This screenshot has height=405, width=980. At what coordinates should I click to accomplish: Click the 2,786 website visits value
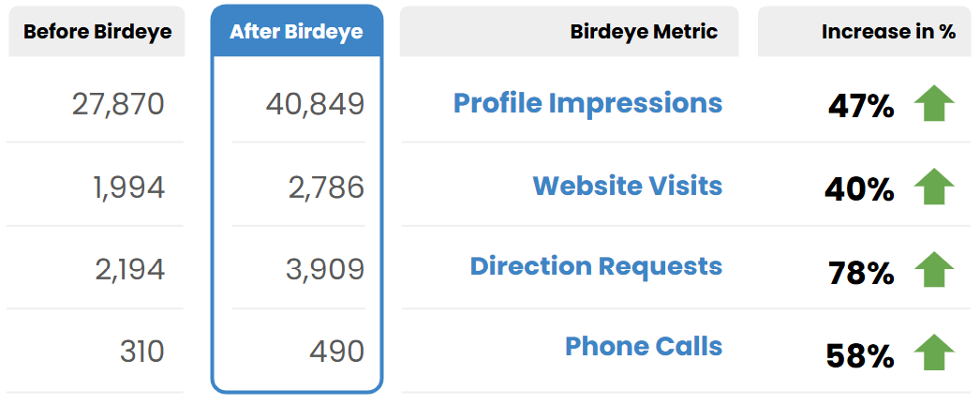(326, 187)
